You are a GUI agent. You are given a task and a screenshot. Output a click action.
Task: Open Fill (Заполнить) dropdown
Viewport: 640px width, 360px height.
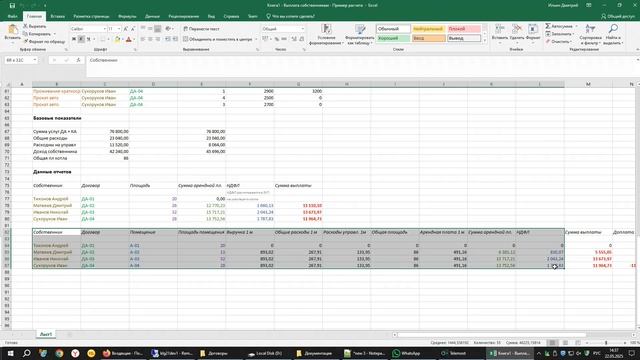560,34
